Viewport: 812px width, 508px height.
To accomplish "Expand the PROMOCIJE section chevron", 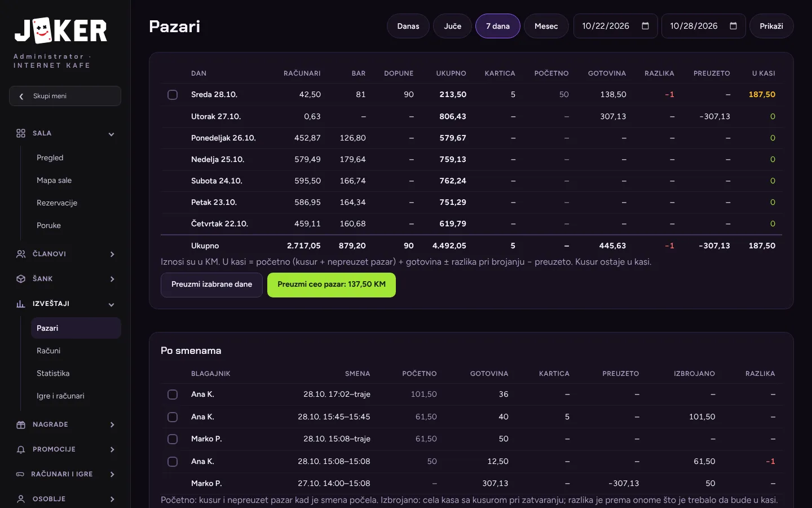I will pyautogui.click(x=112, y=450).
